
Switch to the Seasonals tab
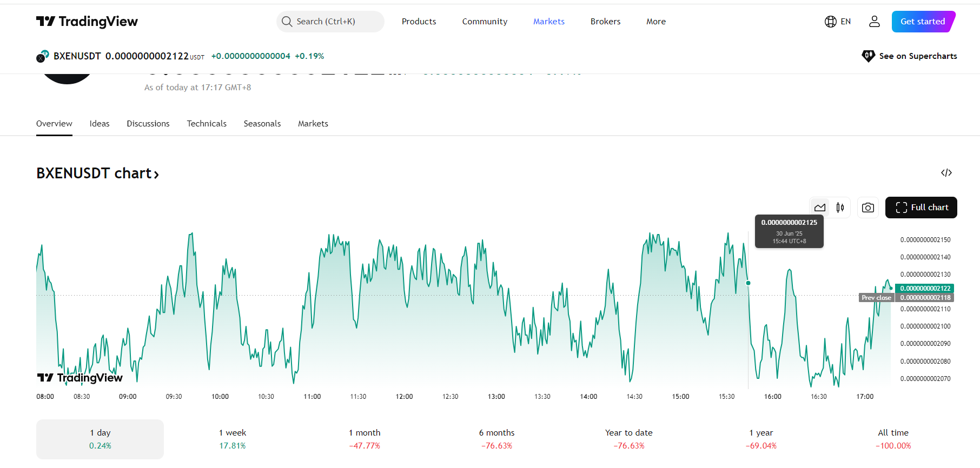262,124
